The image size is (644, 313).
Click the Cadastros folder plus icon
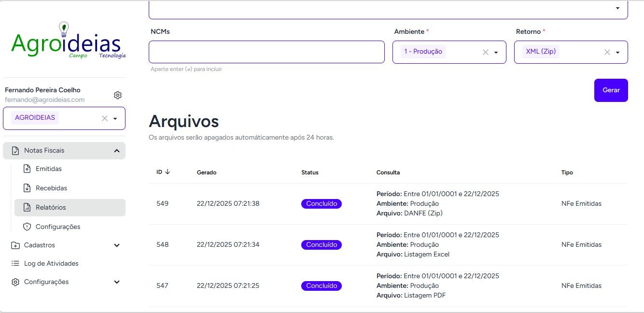click(x=15, y=245)
